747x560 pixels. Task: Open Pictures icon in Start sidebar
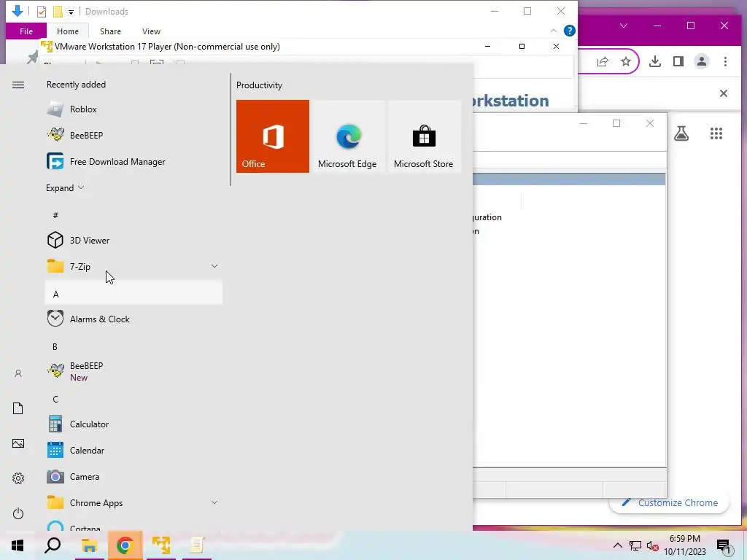tap(18, 443)
